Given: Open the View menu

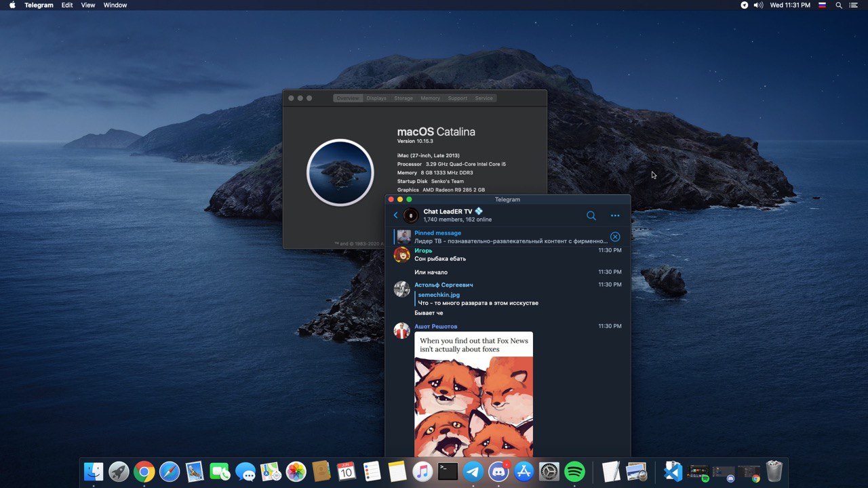Looking at the screenshot, I should (x=88, y=5).
